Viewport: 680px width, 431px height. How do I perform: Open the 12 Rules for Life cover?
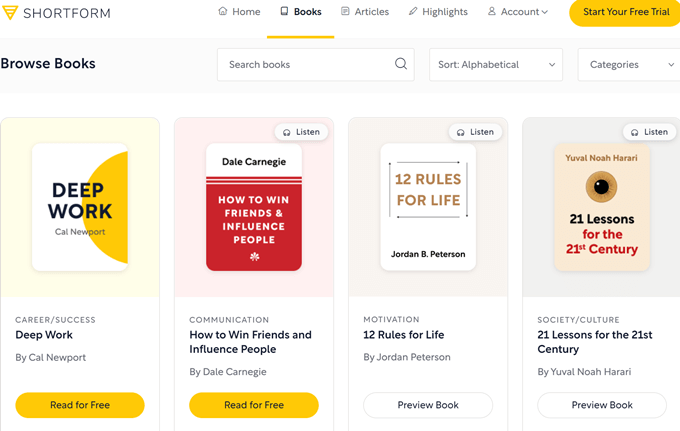coord(428,207)
